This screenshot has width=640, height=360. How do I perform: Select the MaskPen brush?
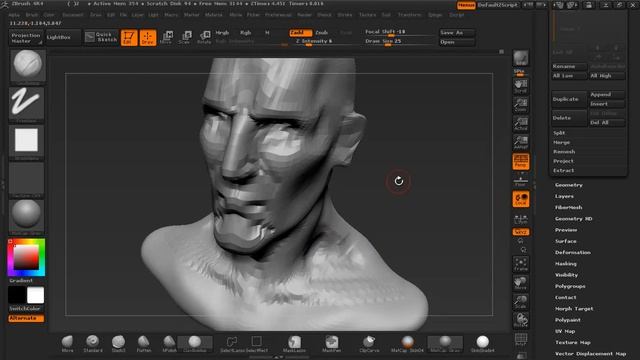coord(332,344)
